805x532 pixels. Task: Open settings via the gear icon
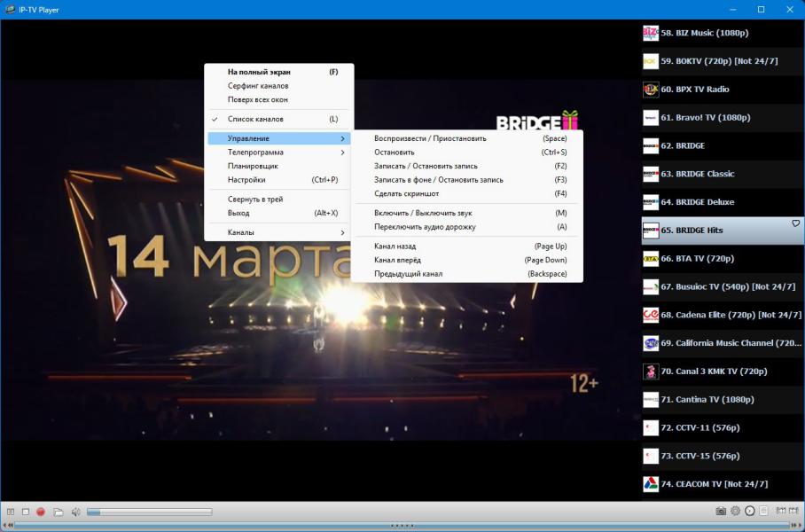(735, 511)
